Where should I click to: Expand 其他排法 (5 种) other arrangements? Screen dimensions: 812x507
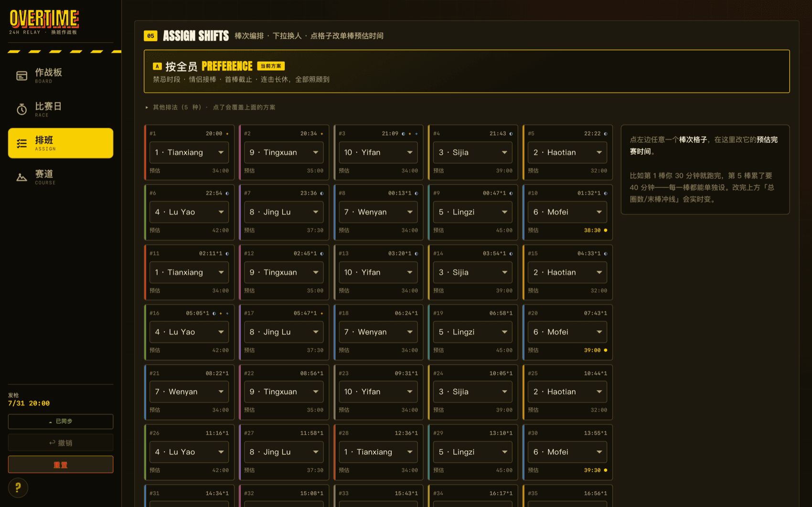coord(211,107)
